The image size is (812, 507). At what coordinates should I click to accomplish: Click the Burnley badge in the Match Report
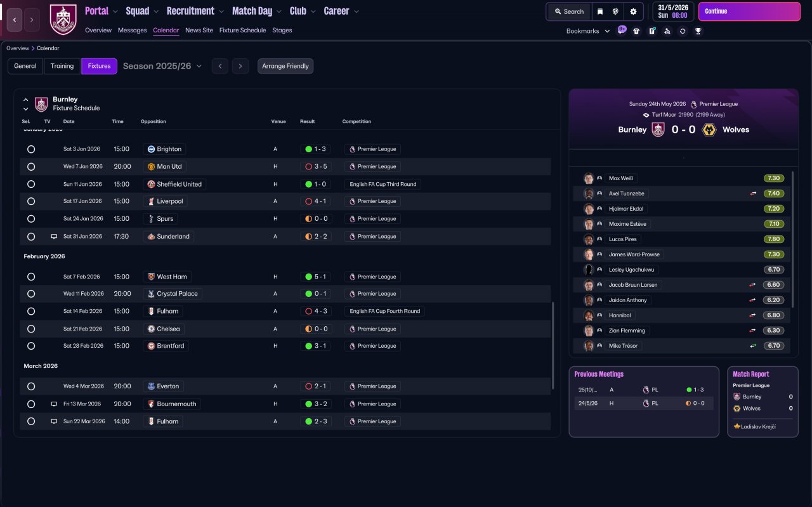pos(737,397)
